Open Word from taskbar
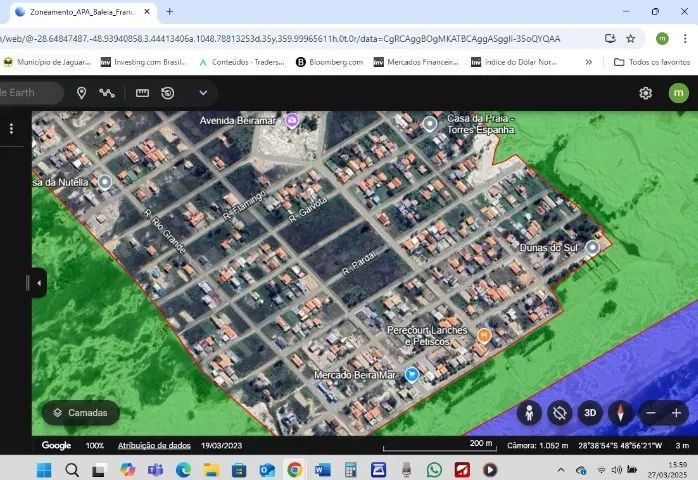 tap(322, 470)
